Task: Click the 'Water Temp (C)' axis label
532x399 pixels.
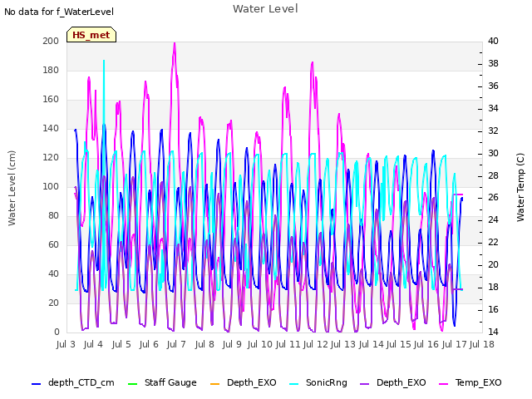Action: 520,187
